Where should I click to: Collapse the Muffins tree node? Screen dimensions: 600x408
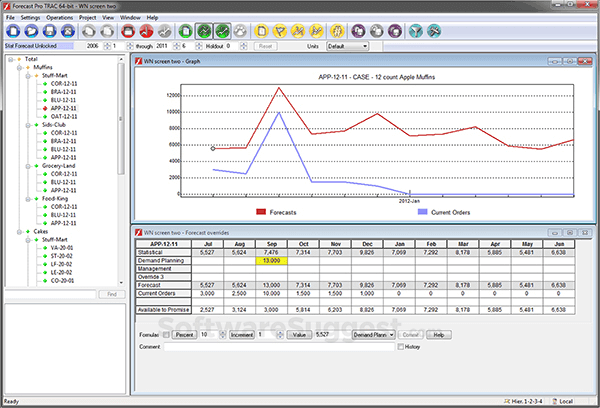pyautogui.click(x=20, y=67)
